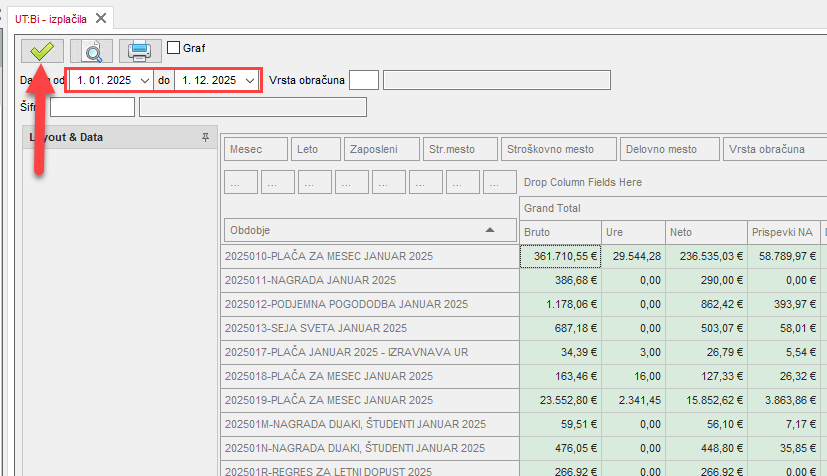Click Prispevki cell 58.789,97 €

pyautogui.click(x=784, y=256)
